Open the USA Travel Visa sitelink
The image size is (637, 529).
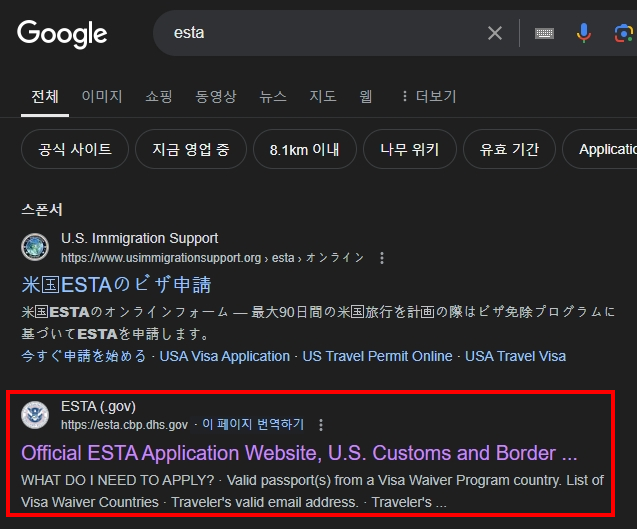516,356
